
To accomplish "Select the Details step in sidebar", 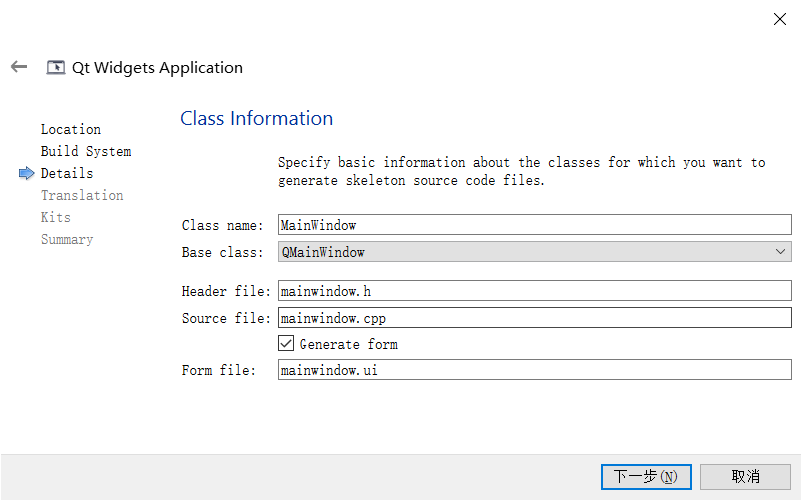I will pos(67,173).
